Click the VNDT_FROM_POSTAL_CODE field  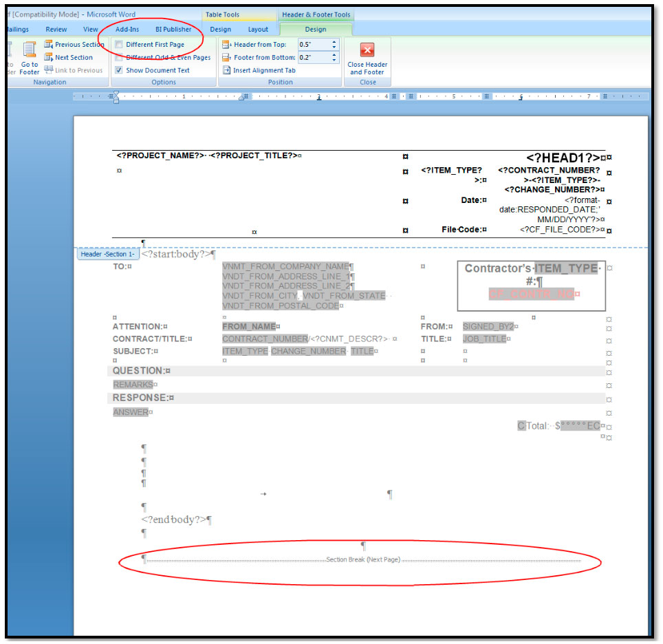pos(281,305)
